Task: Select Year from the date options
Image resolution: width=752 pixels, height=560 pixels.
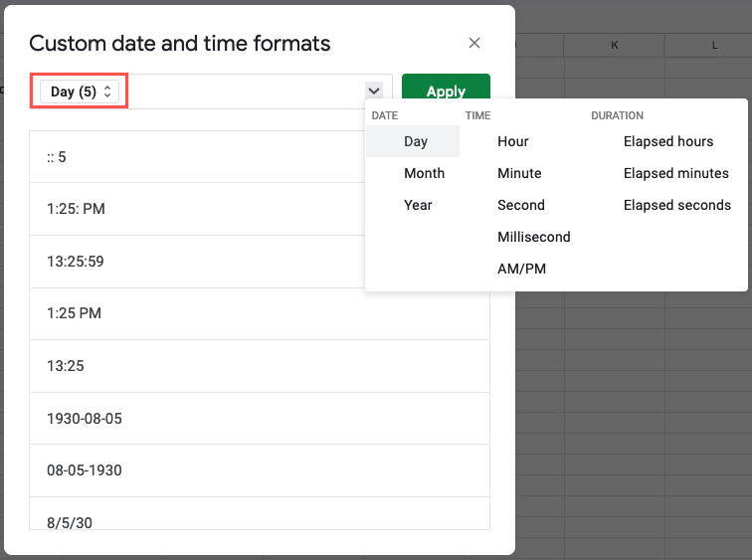Action: pyautogui.click(x=418, y=205)
